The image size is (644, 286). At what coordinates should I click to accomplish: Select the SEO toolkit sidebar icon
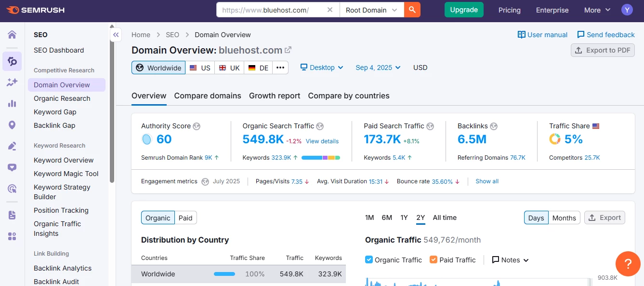tap(12, 61)
